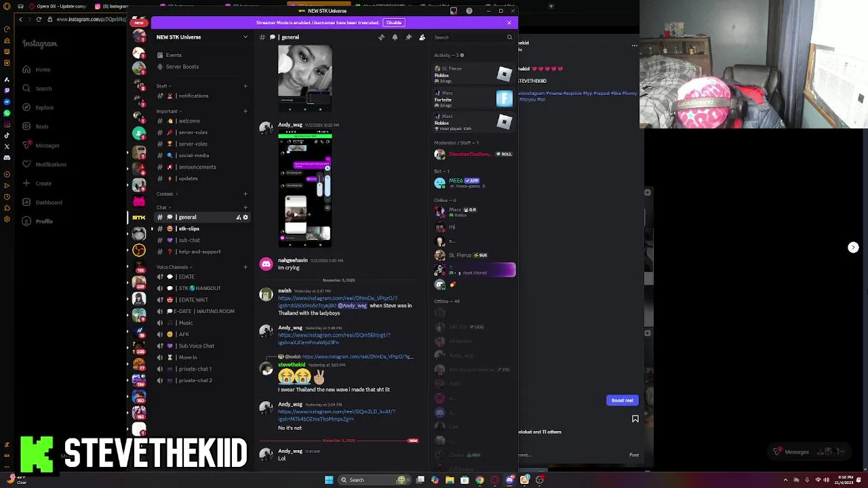Screen dimensions: 868x488
Task: Open Instagram Profile in browser sidebar
Action: click(37, 221)
